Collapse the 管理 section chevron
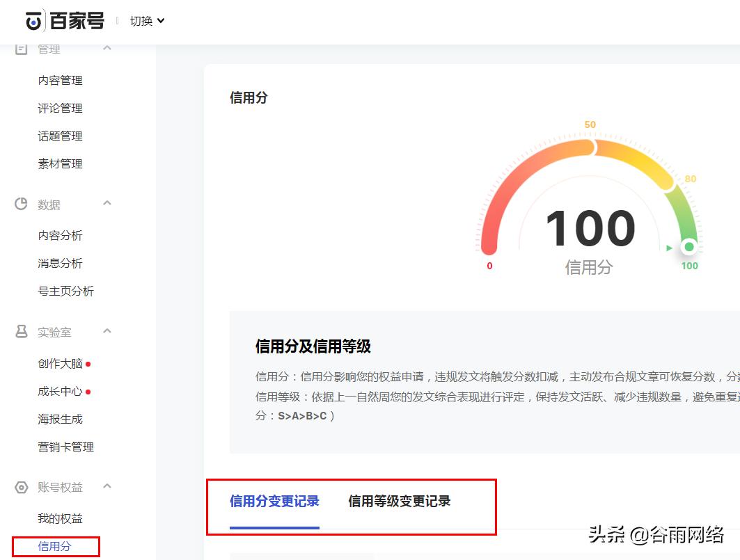Image resolution: width=740 pixels, height=560 pixels. tap(107, 49)
